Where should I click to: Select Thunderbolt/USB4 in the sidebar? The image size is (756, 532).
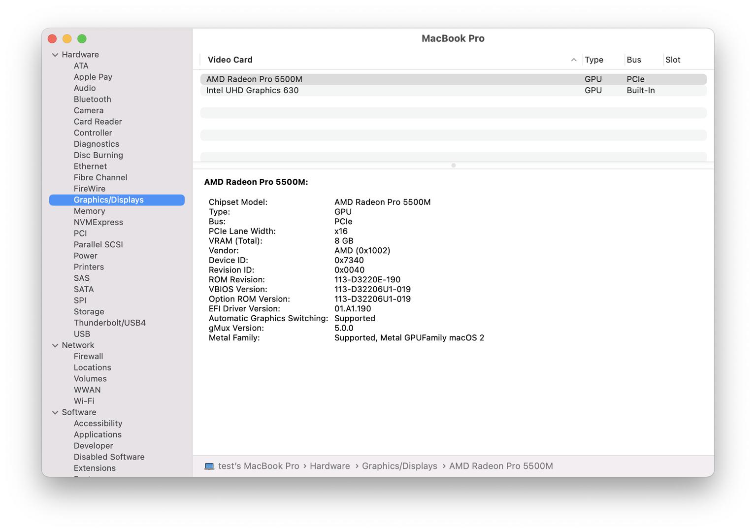pos(110,323)
